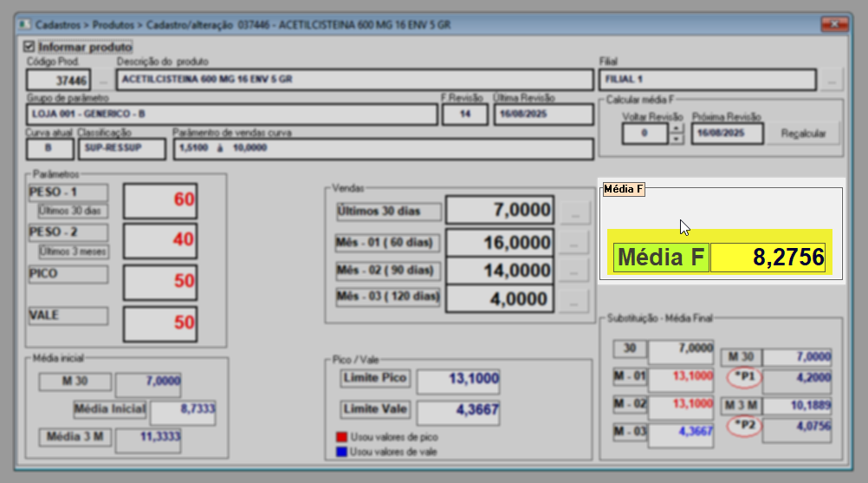The width and height of the screenshot is (868, 483).
Task: Click Substituição M - 03 value 4,3667
Action: (x=681, y=435)
